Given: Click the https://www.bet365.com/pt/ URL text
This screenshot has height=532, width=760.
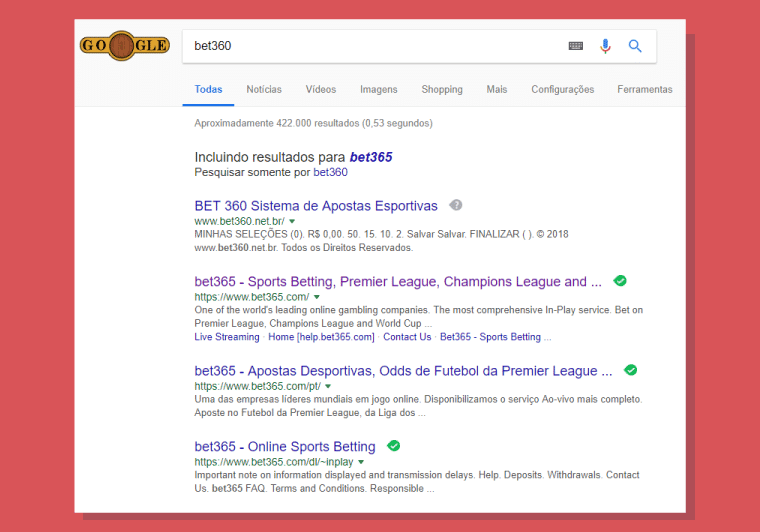Looking at the screenshot, I should [x=257, y=387].
